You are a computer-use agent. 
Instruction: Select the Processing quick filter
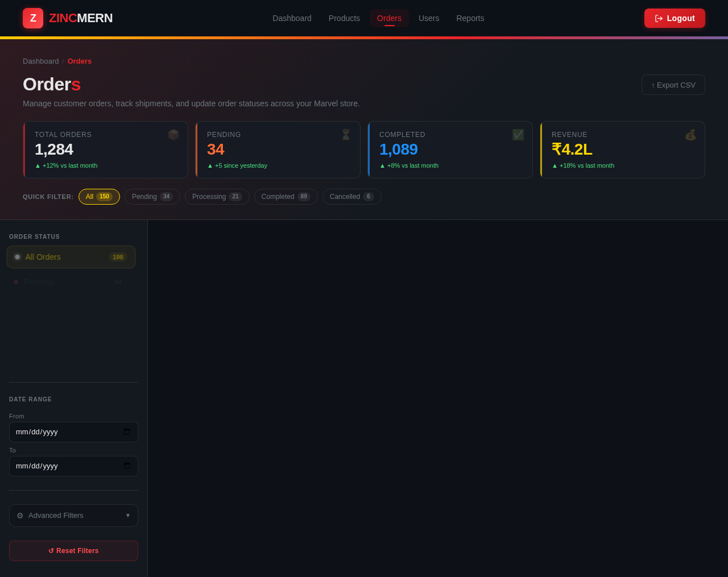(217, 197)
